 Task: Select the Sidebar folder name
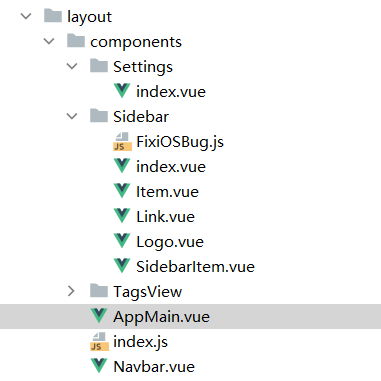click(141, 117)
